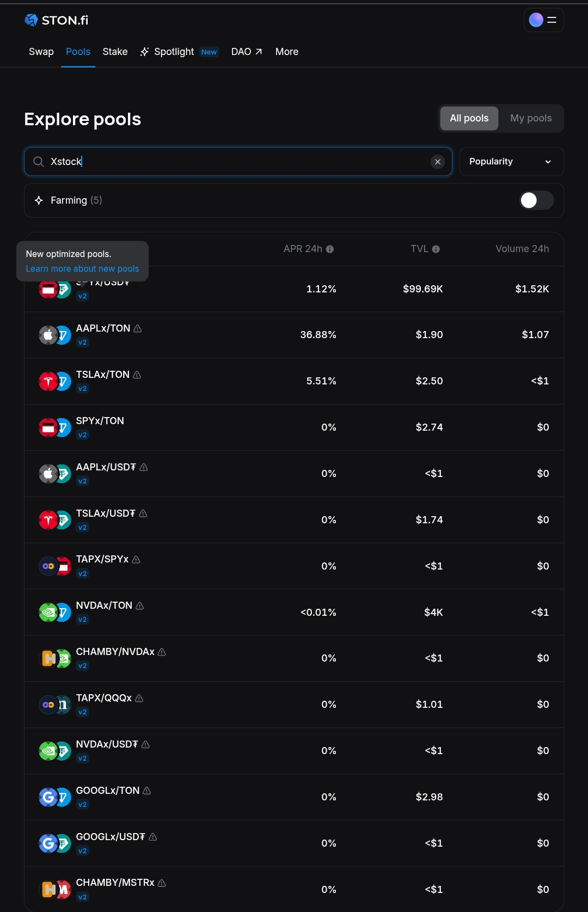Click Learn more about new pools link
The width and height of the screenshot is (588, 912).
[82, 269]
